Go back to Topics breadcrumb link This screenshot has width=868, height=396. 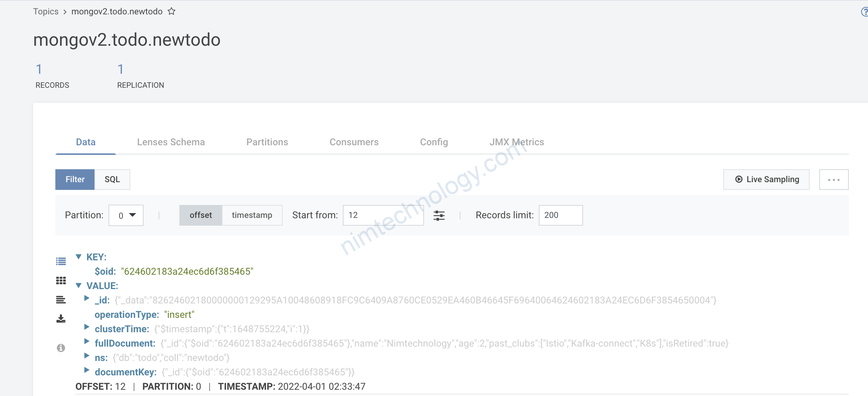pos(46,11)
